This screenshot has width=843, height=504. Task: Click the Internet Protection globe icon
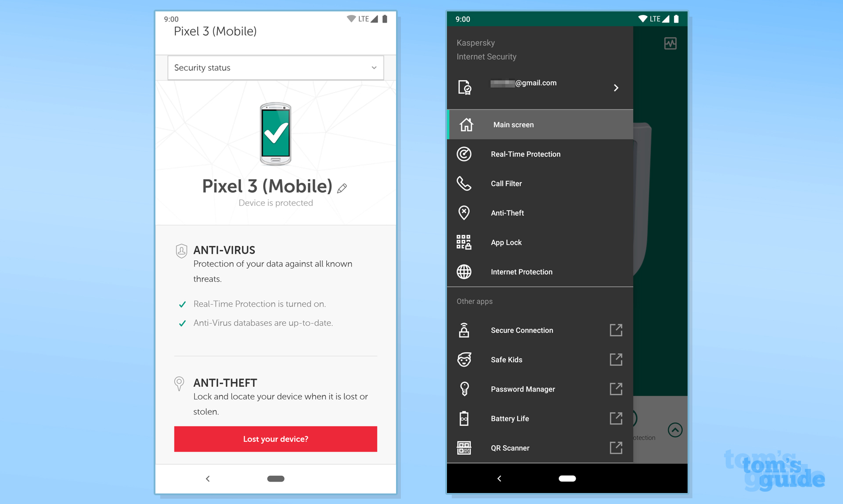click(x=465, y=272)
